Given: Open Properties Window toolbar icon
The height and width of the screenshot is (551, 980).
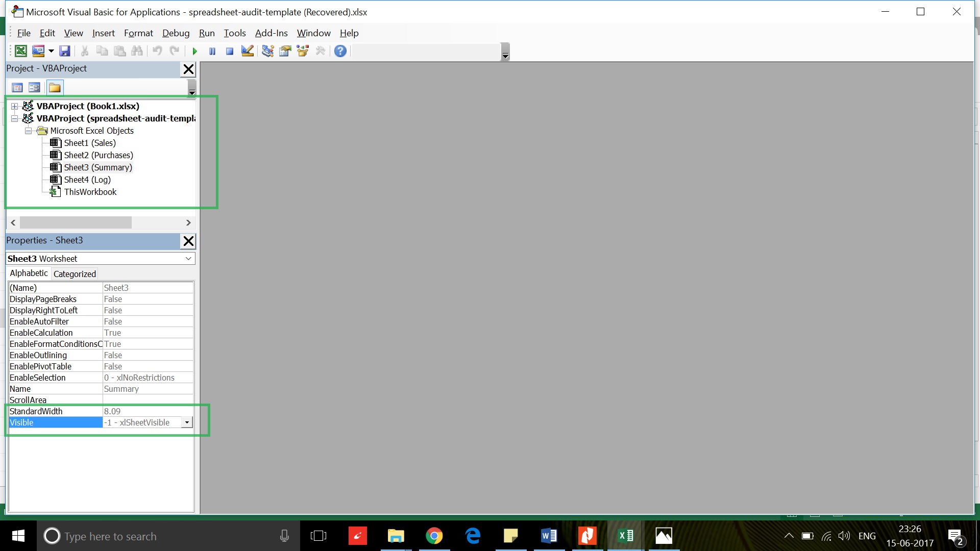Looking at the screenshot, I should pyautogui.click(x=285, y=51).
